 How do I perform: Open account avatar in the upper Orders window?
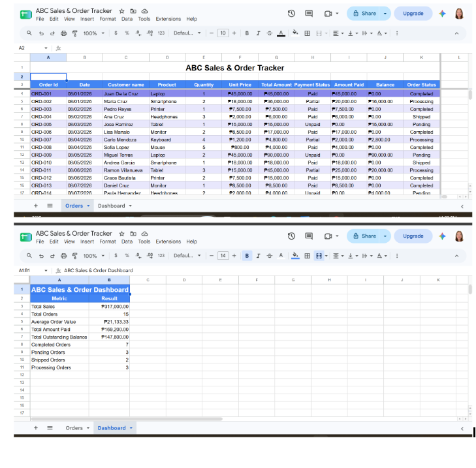pos(459,13)
